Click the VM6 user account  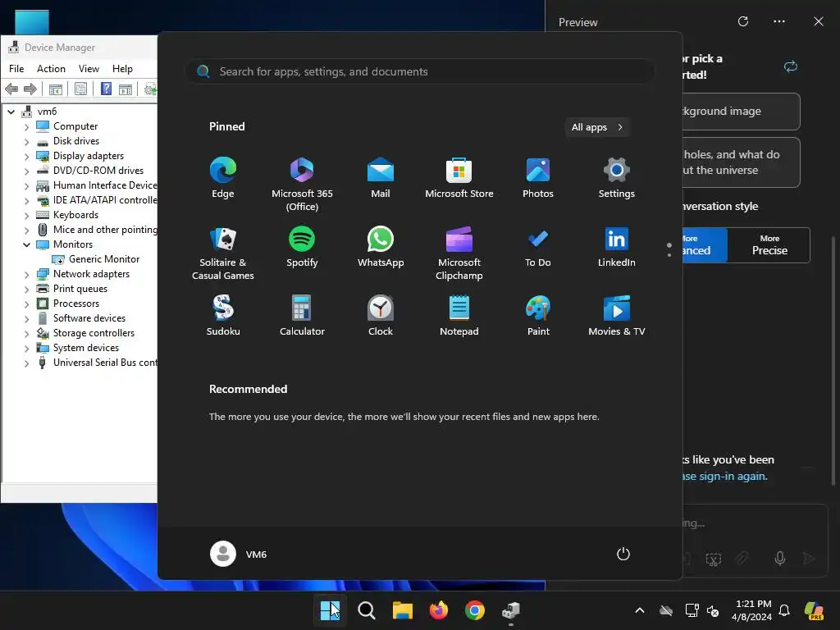click(x=239, y=554)
